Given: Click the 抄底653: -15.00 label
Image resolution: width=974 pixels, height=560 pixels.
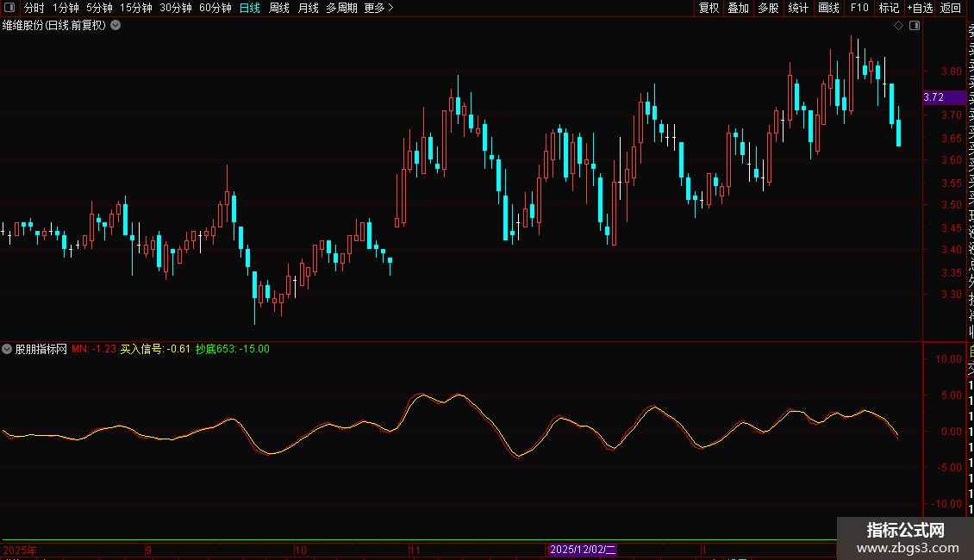Looking at the screenshot, I should (x=233, y=349).
